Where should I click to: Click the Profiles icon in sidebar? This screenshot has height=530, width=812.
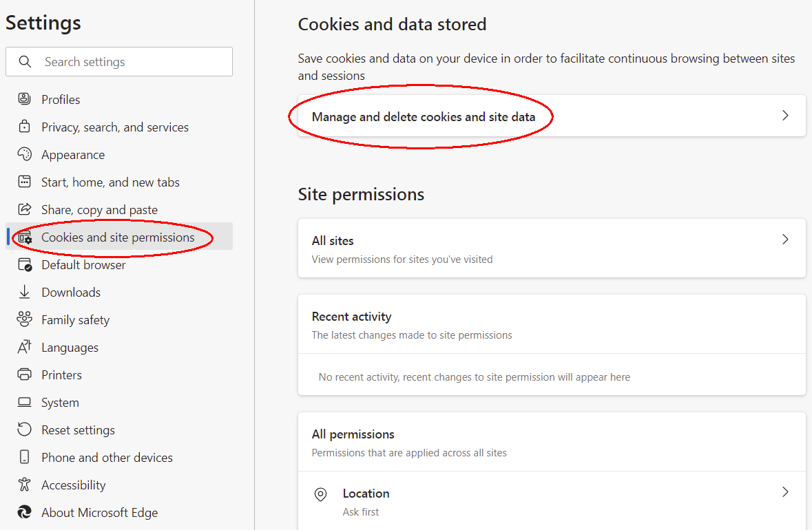click(25, 99)
